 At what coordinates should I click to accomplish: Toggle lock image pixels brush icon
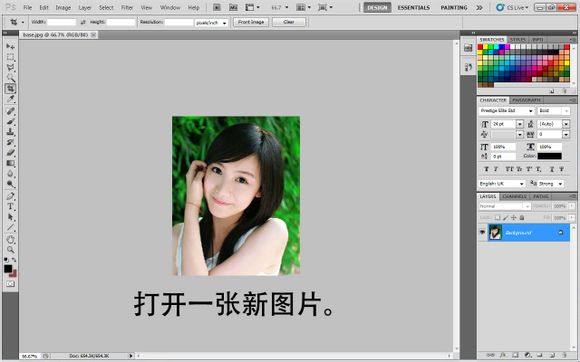click(x=506, y=218)
